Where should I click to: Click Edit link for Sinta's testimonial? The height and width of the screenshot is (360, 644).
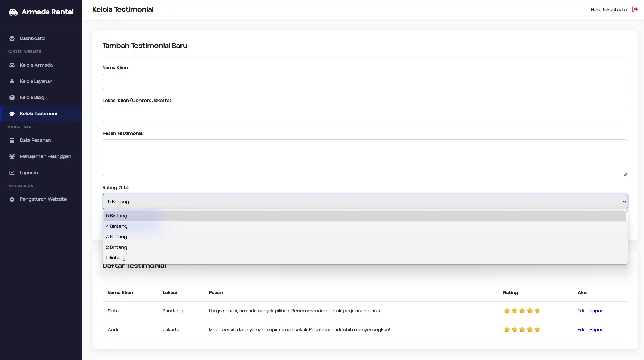[581, 311]
